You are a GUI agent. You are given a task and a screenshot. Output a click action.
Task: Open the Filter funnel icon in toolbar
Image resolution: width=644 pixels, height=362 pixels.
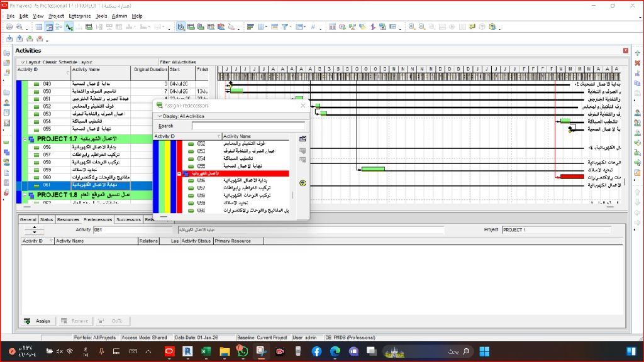(x=284, y=27)
